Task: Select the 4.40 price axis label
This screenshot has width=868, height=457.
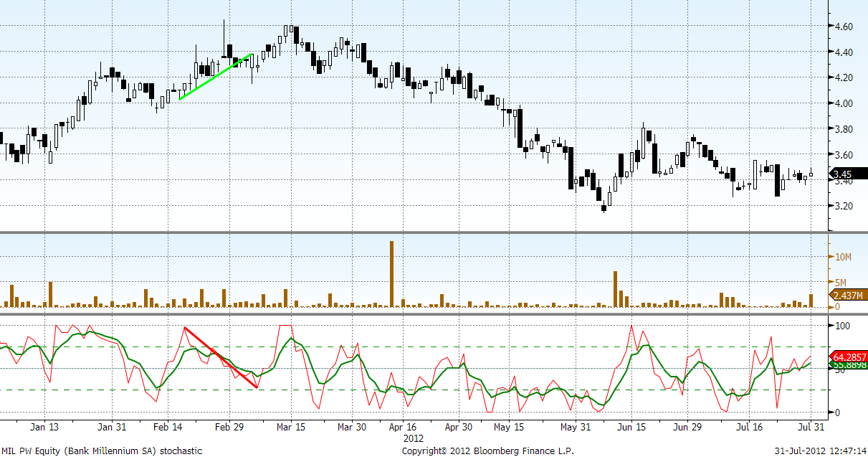Action: tap(843, 52)
